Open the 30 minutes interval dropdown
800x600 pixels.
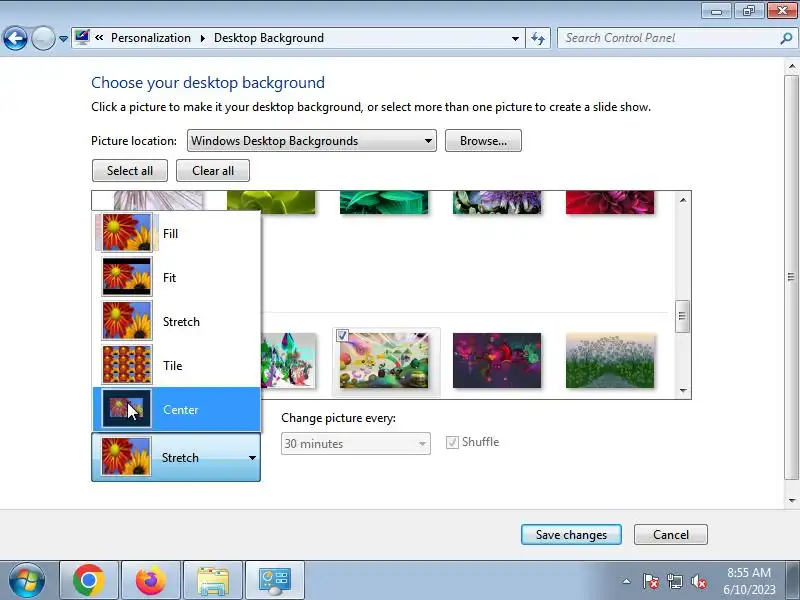pyautogui.click(x=356, y=443)
